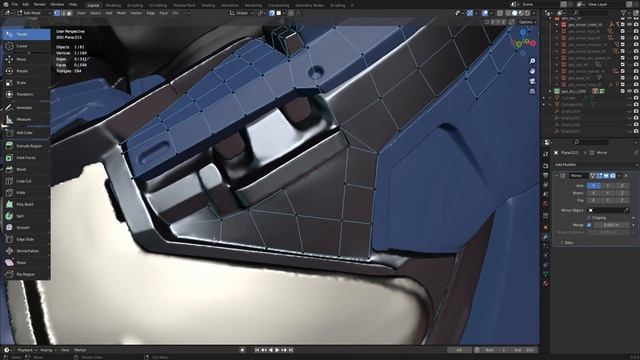Open modifier properties wrench tab

[546, 236]
